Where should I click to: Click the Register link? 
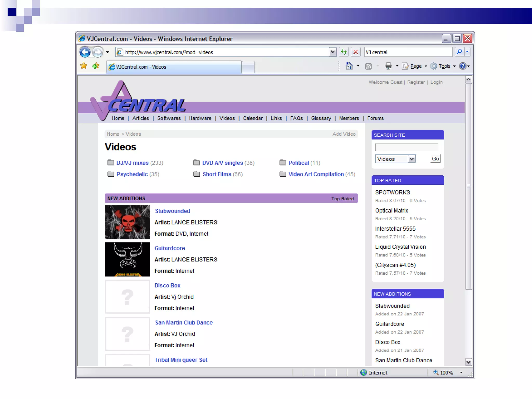(x=416, y=82)
